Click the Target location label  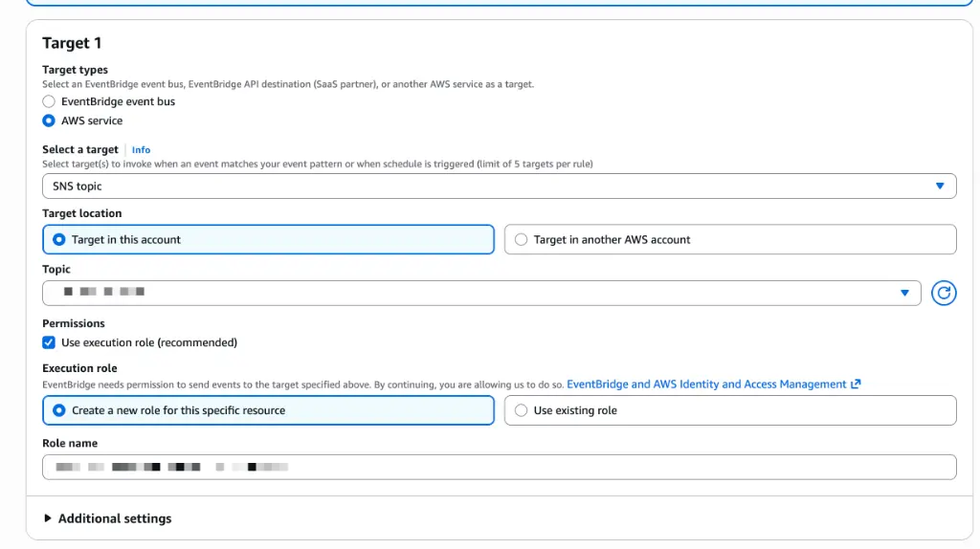click(82, 213)
